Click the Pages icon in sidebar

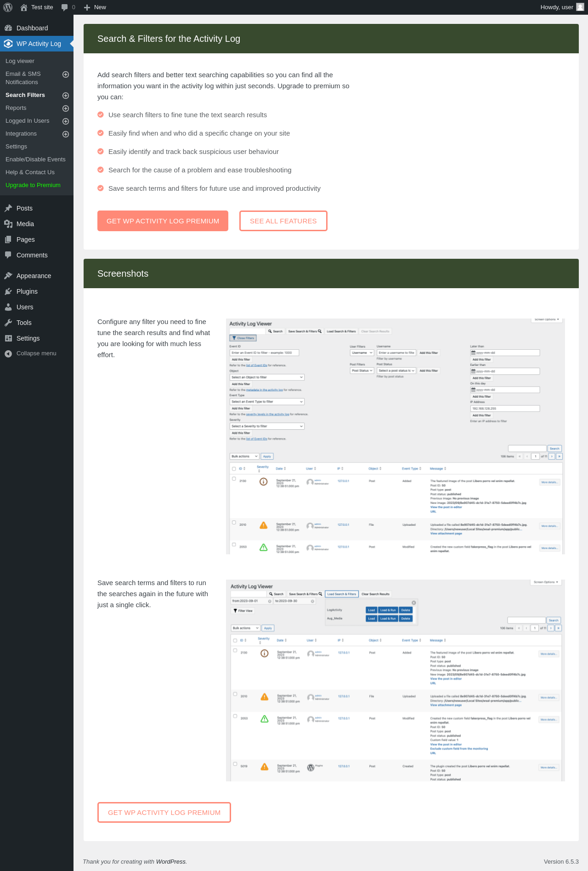[x=8, y=239]
